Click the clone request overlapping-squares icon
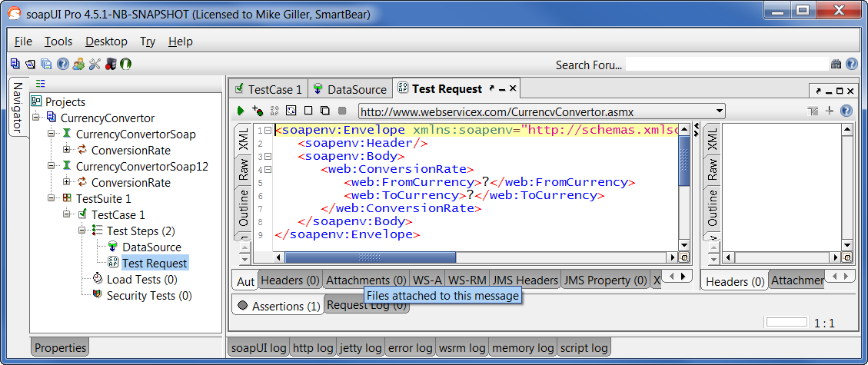Image resolution: width=868 pixels, height=365 pixels. point(325,111)
